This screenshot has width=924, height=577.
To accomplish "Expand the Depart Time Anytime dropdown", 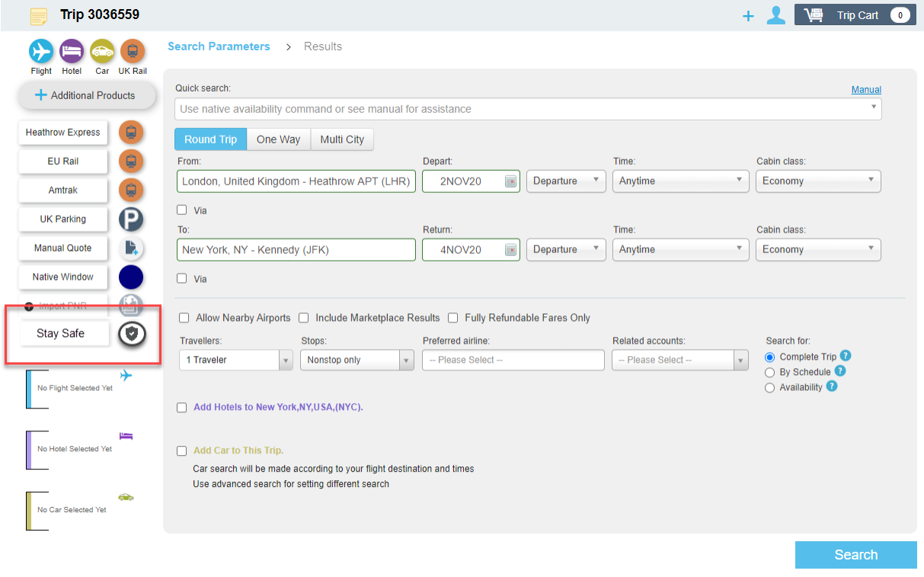I will 681,181.
